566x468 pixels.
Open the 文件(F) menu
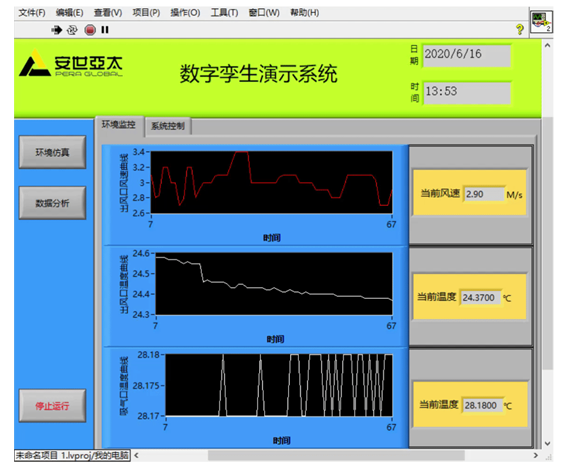(32, 13)
